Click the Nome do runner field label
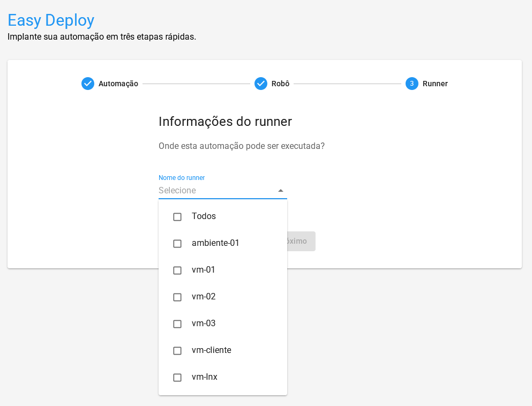The height and width of the screenshot is (406, 532). 182,178
